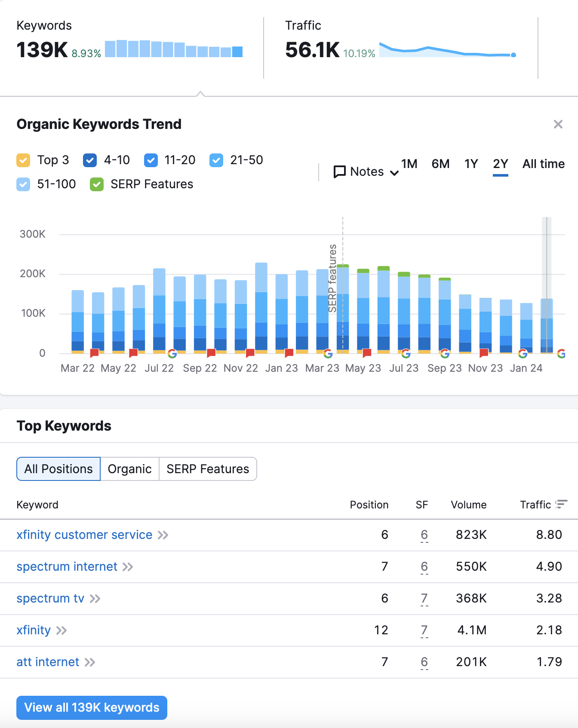Click the Keywords bar sparkline thumbnail
The height and width of the screenshot is (728, 578).
point(174,49)
